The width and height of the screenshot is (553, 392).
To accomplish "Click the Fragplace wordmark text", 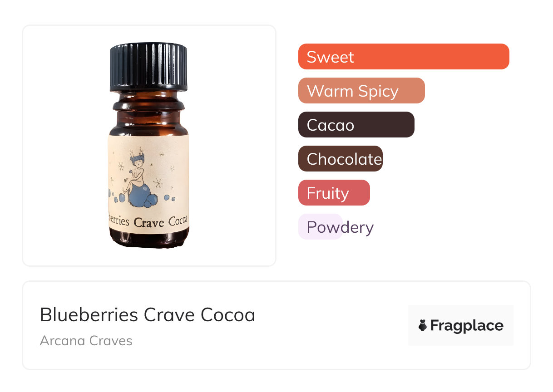I will [467, 325].
